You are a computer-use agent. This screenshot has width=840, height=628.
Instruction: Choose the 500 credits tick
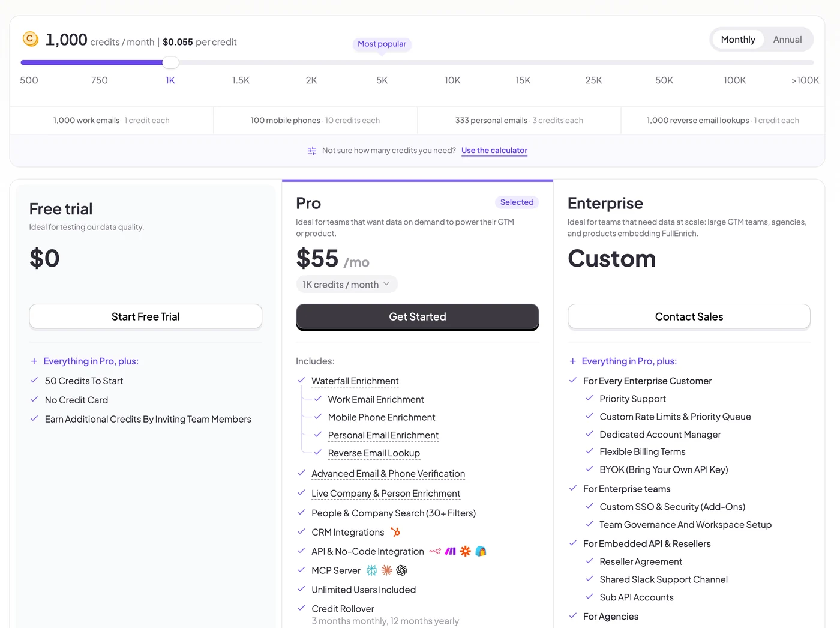pyautogui.click(x=29, y=80)
